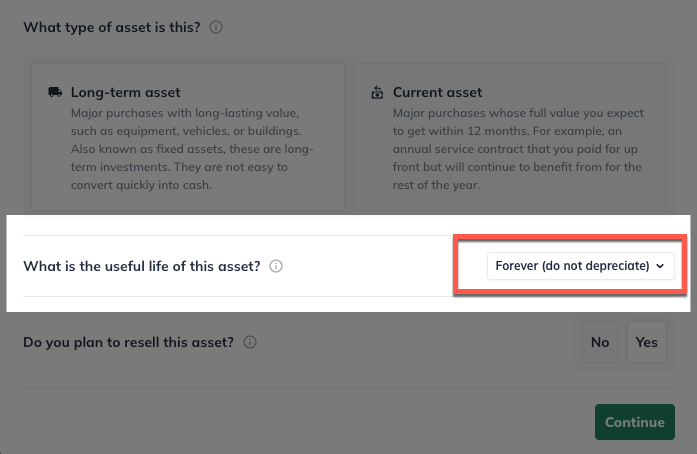Click the "Do you plan to resell" label
Image resolution: width=697 pixels, height=454 pixels.
(128, 342)
